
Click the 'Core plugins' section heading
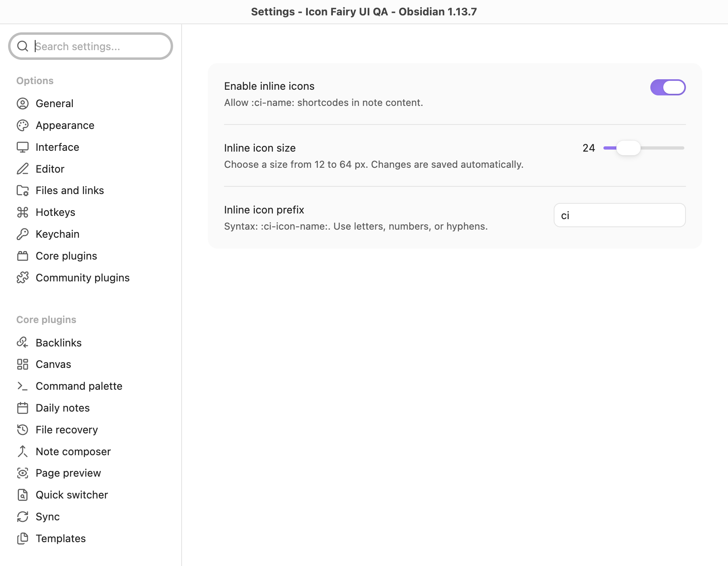tap(46, 320)
